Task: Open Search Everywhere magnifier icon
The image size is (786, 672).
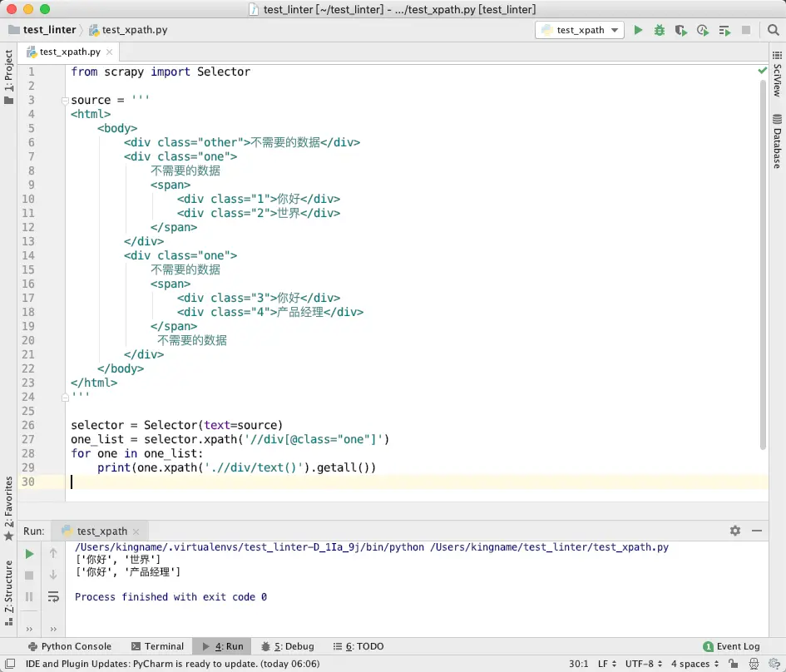Action: 773,30
